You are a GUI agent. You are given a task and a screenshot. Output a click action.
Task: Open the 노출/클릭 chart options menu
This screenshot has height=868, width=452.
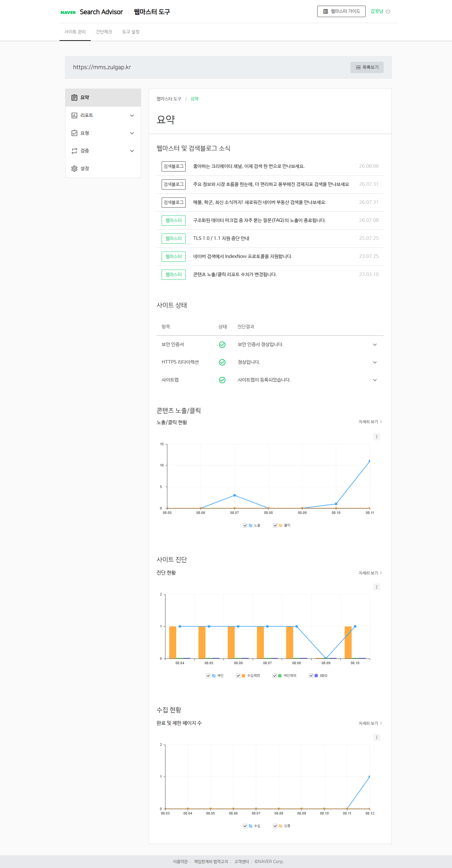coord(376,437)
